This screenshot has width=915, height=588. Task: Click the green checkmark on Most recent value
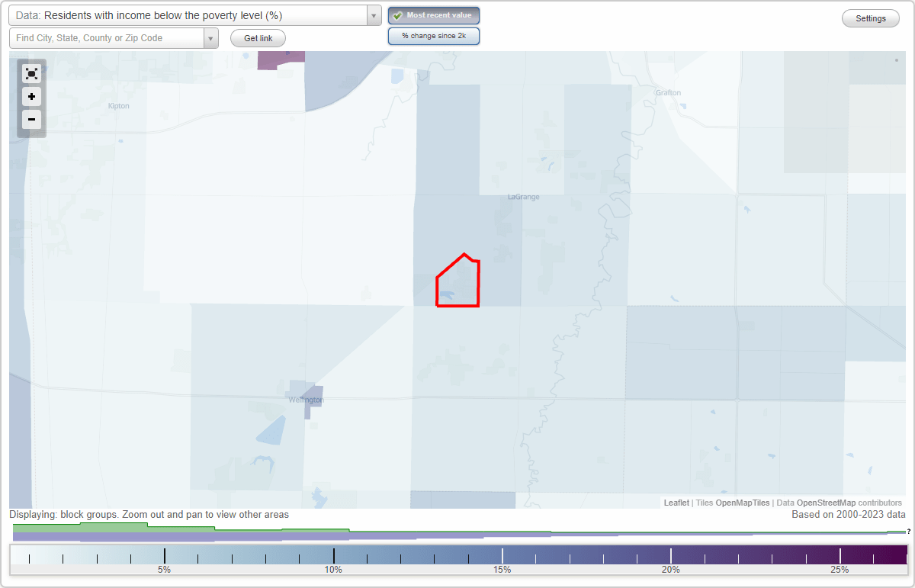(397, 14)
